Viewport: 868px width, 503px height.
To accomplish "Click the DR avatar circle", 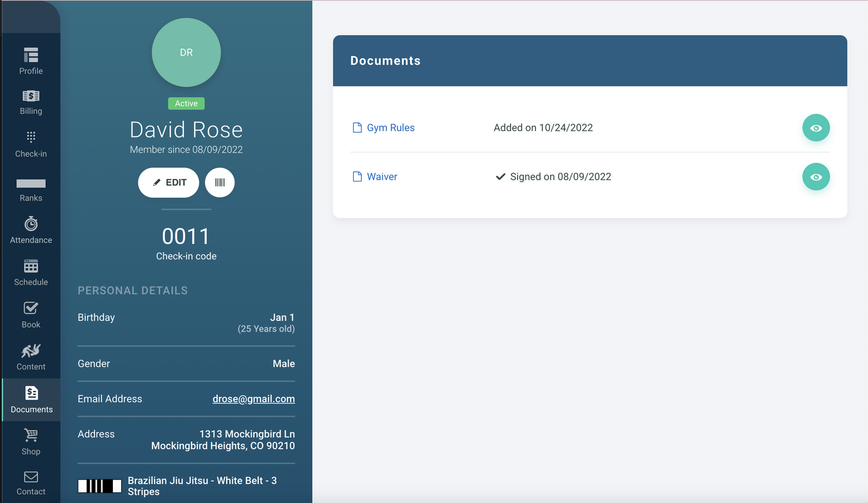I will (x=186, y=53).
